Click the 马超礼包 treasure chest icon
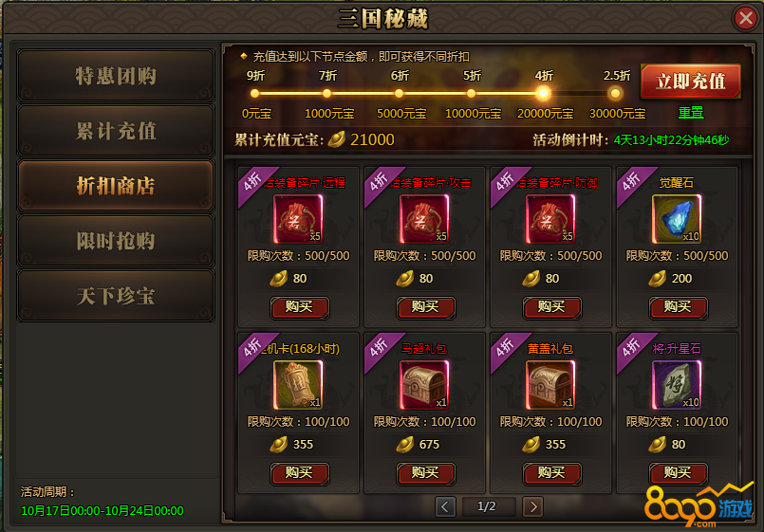This screenshot has height=532, width=764. 424,385
